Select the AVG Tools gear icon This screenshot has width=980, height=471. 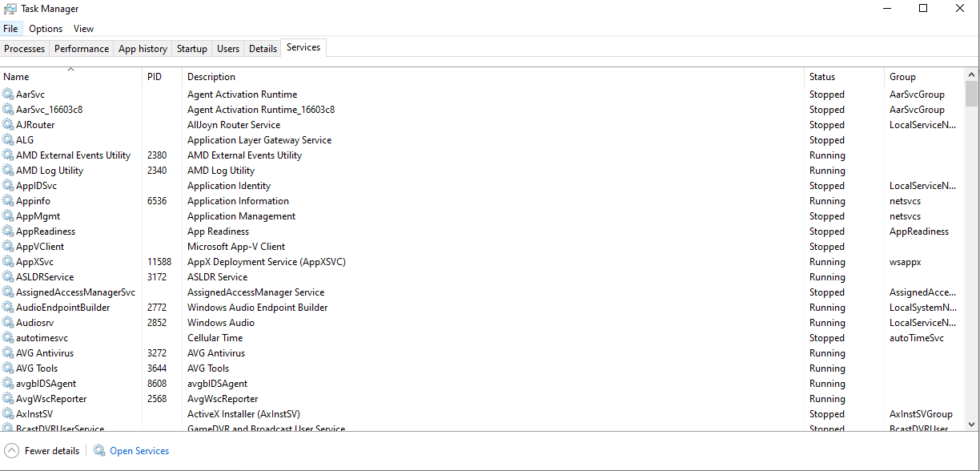[x=8, y=368]
